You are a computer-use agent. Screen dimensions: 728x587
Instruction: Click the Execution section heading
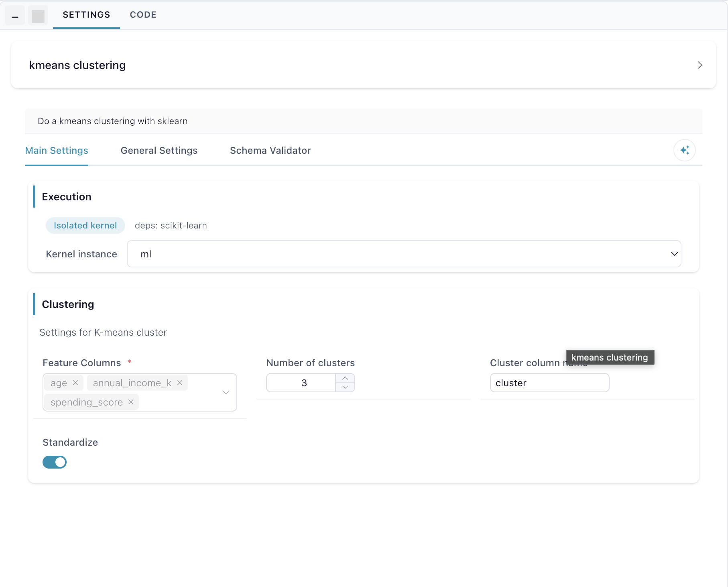(x=67, y=197)
